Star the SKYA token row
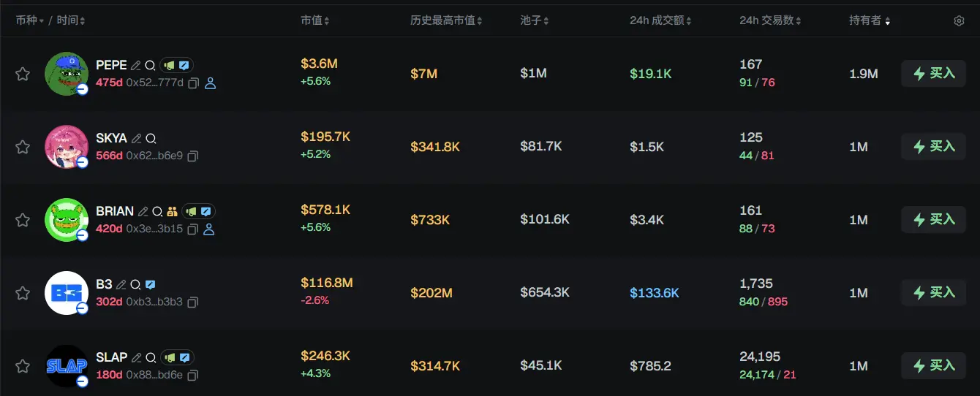The width and height of the screenshot is (980, 396). [23, 147]
